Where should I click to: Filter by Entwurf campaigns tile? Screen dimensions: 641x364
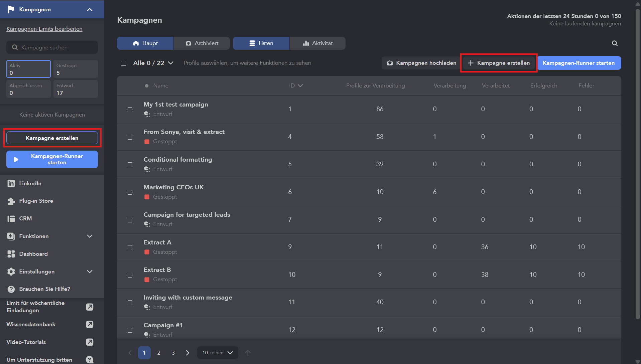(76, 89)
